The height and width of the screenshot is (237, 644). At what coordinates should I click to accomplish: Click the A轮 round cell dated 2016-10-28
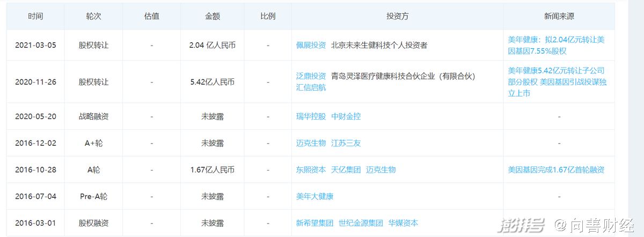[94, 170]
